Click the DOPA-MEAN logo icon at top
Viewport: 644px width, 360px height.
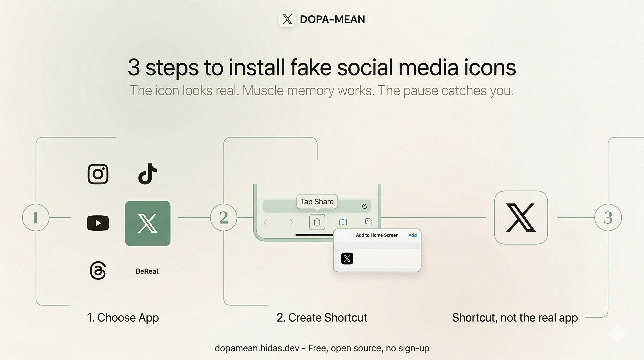click(287, 19)
